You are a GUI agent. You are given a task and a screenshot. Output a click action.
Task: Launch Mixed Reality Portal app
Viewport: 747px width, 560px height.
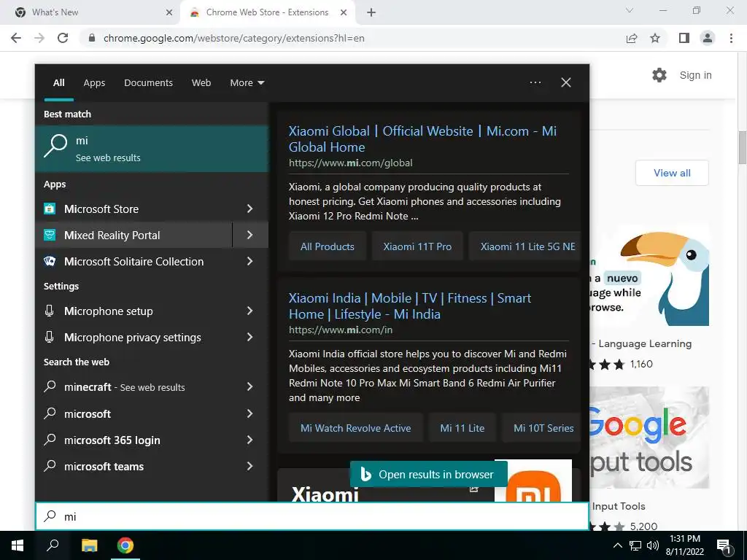pyautogui.click(x=133, y=235)
